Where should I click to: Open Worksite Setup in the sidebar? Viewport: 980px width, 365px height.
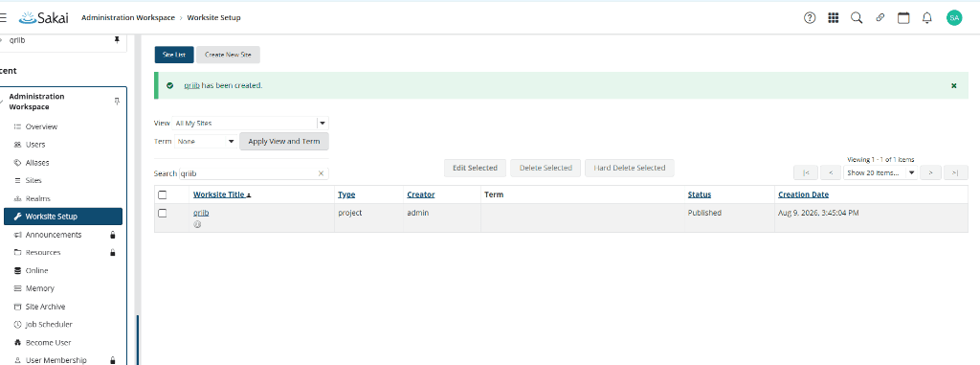click(63, 217)
